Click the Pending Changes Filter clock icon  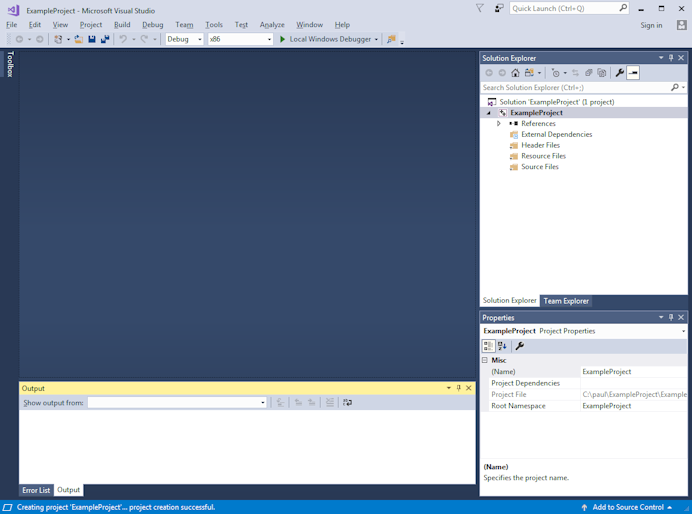click(556, 73)
